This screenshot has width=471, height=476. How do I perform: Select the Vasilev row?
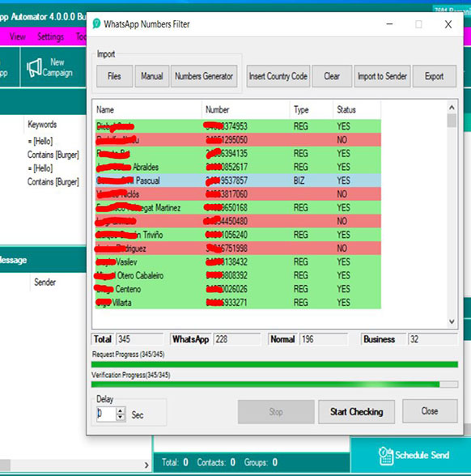(238, 262)
